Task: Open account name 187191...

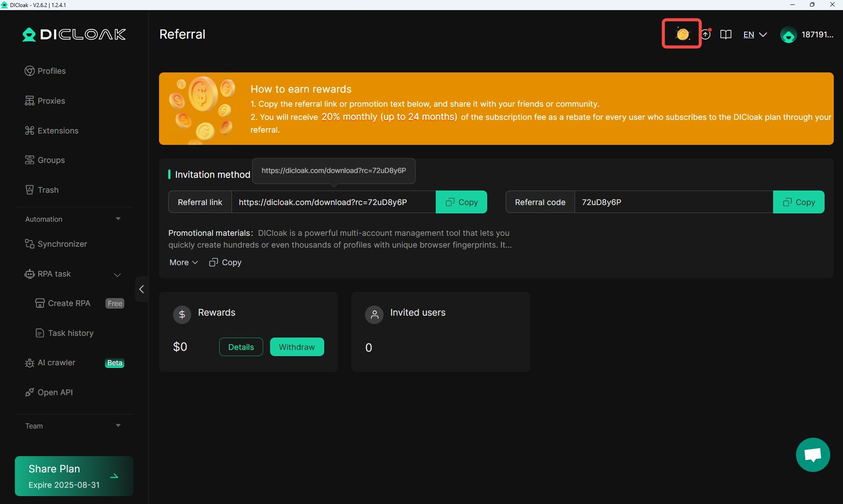Action: pos(817,35)
